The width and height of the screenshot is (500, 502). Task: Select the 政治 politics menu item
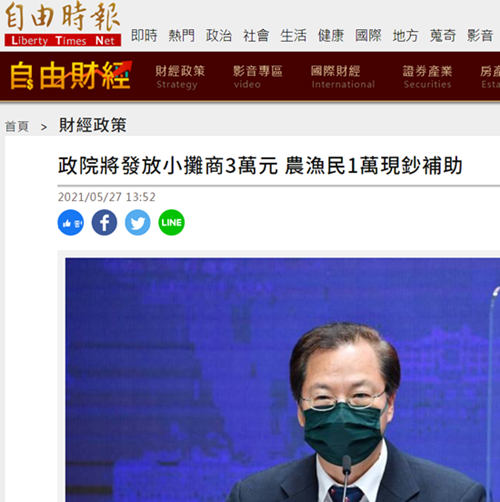(219, 36)
